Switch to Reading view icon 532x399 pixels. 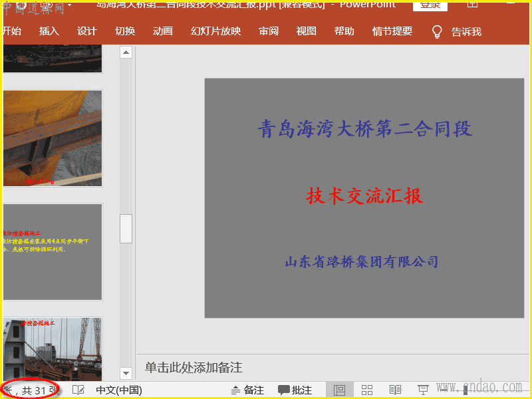click(395, 390)
